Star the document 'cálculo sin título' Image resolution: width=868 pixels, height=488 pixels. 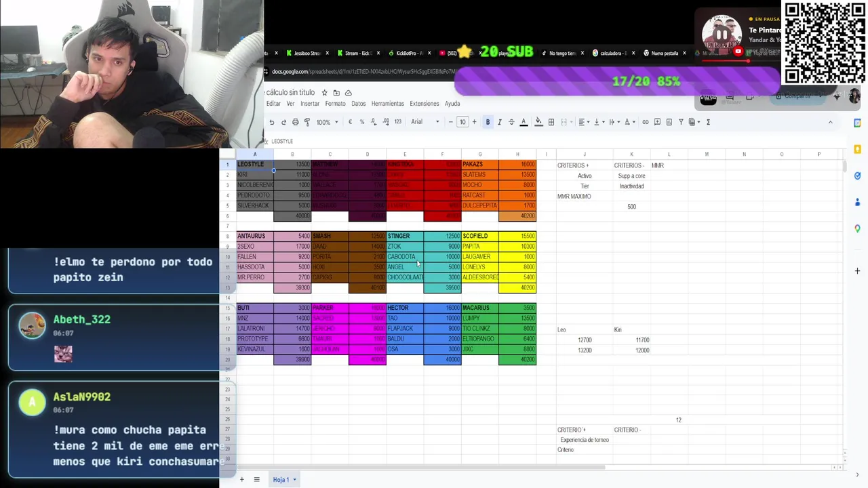[x=324, y=92]
